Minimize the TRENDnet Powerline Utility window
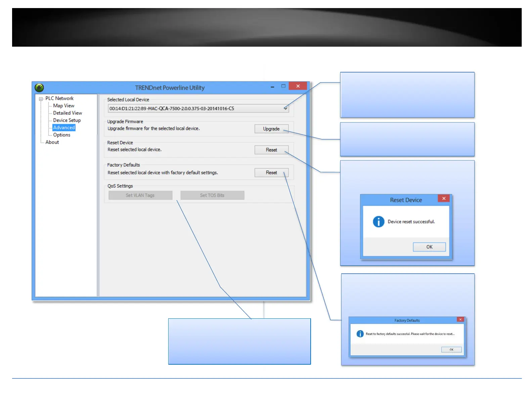Viewport: 532px width, 411px height. (x=272, y=87)
